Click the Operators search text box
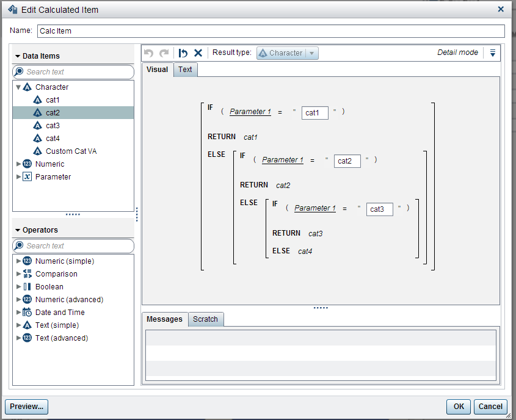 (x=78, y=246)
